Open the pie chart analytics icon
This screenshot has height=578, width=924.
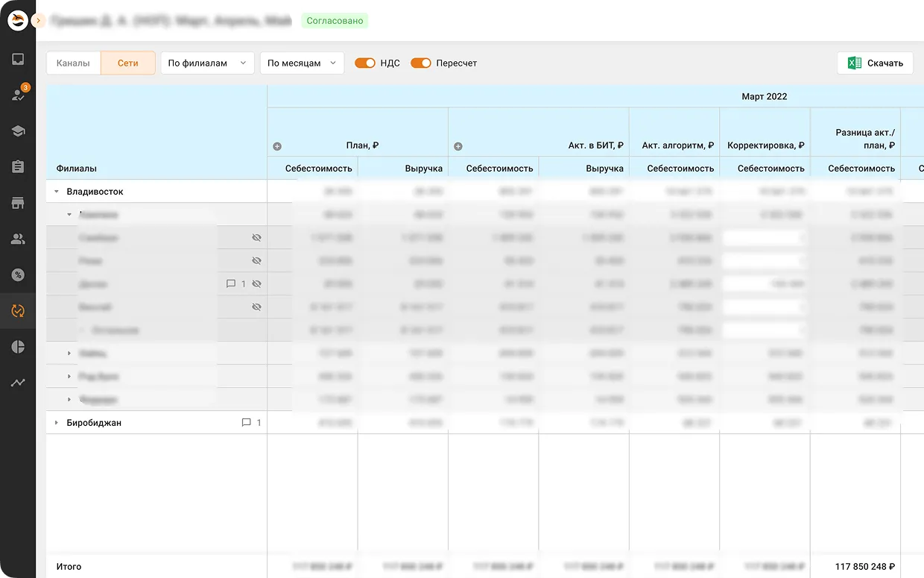tap(18, 347)
